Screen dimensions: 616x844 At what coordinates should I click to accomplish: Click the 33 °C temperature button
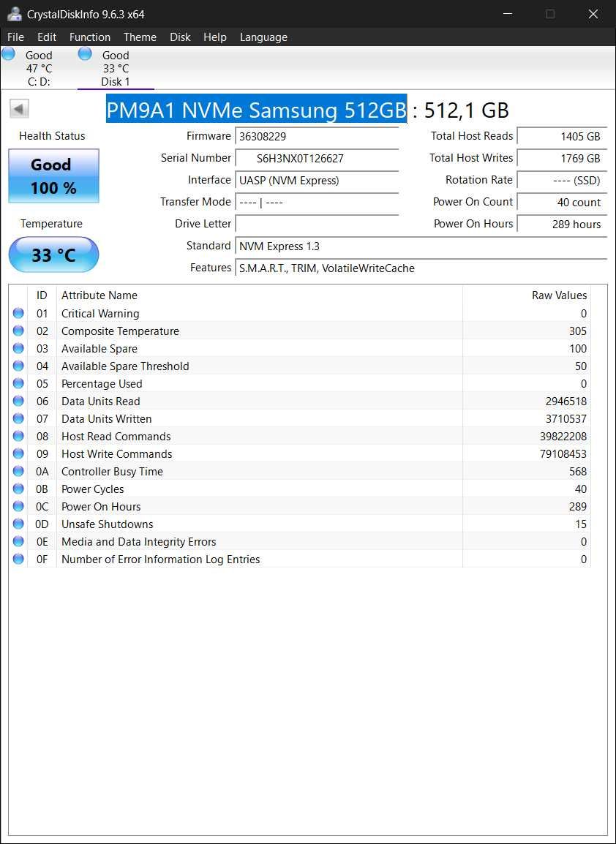click(x=54, y=255)
